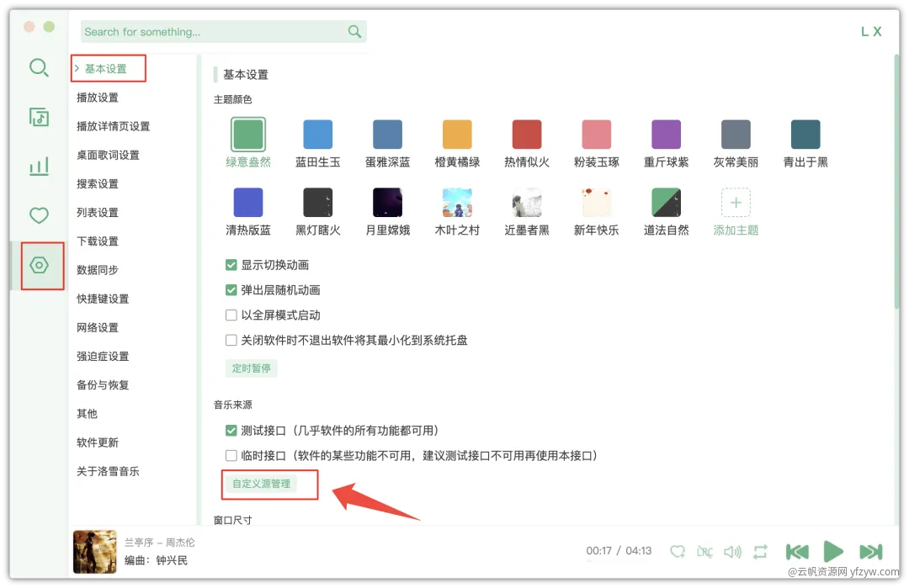Switch the loop playback mode icon
Screen dimensions: 909x588
[760, 552]
